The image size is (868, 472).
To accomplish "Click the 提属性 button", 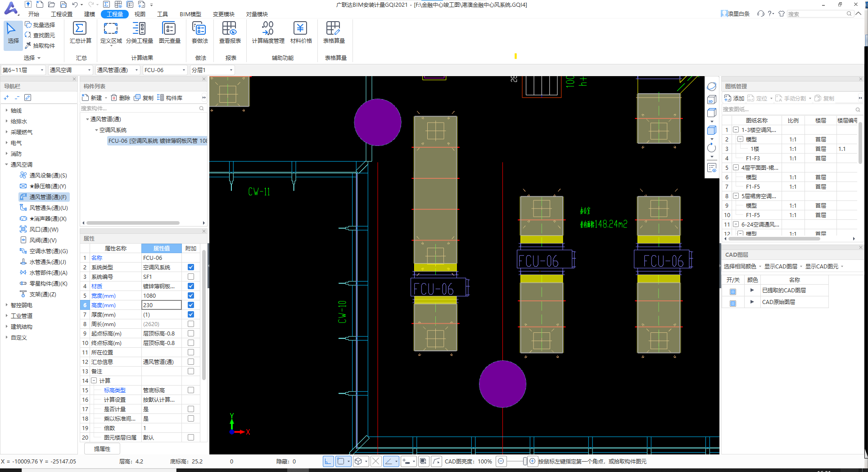I will [102, 449].
